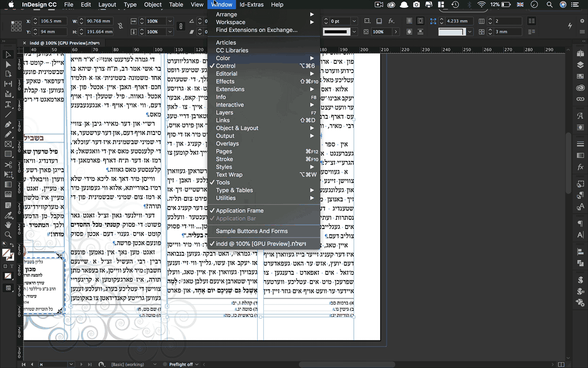The width and height of the screenshot is (588, 368).
Task: Click Sample Buttons And Forms
Action: click(252, 231)
